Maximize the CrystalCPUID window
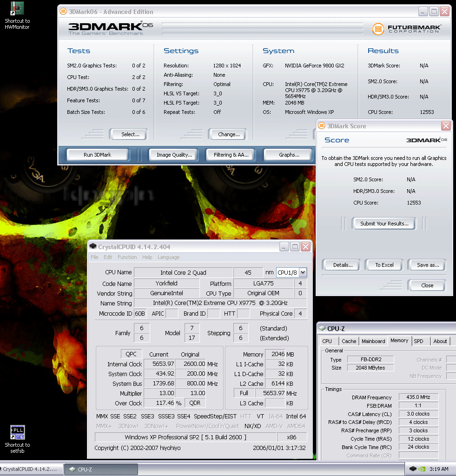The width and height of the screenshot is (456, 476). click(295, 246)
